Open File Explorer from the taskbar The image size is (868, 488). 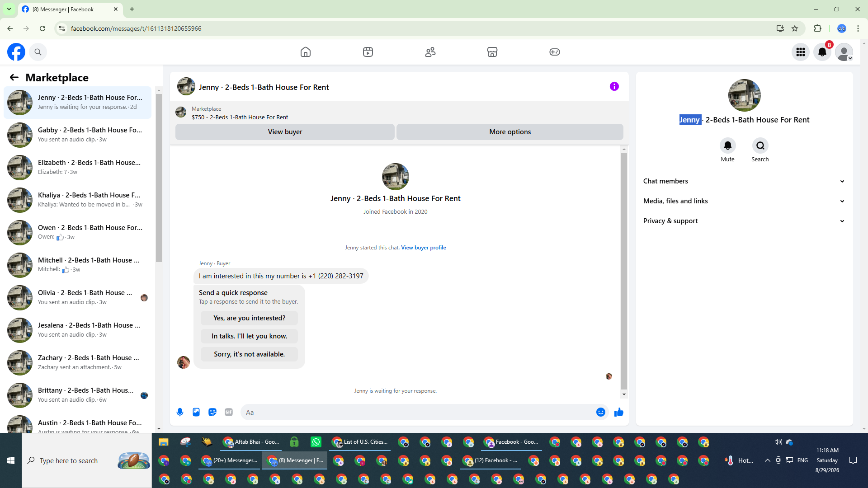coord(163,442)
